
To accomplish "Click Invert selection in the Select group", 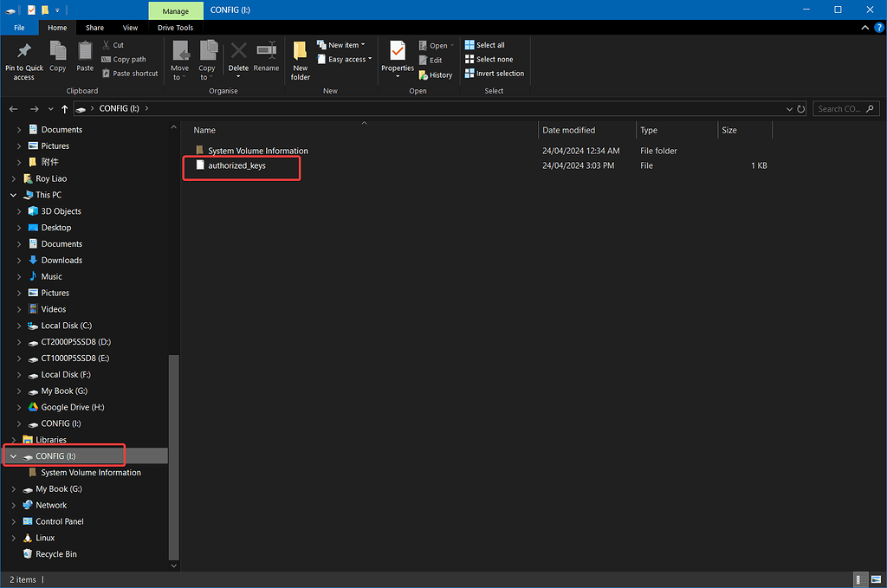I will tap(494, 74).
